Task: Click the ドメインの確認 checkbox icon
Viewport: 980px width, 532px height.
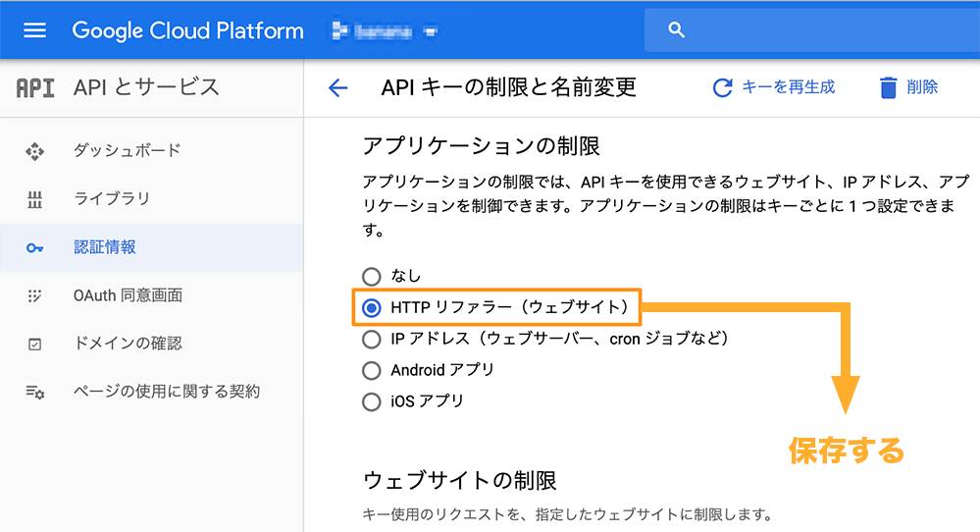Action: 35,344
